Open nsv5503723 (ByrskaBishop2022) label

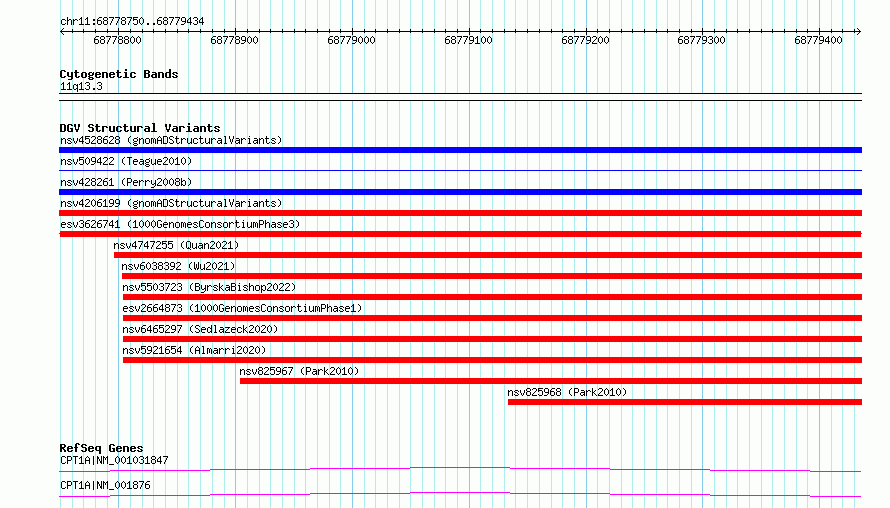click(x=209, y=287)
